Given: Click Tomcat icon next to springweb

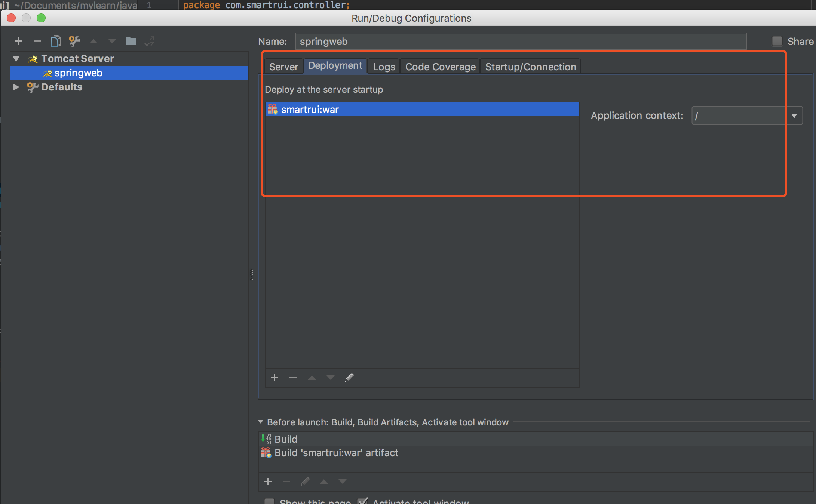Looking at the screenshot, I should 47,73.
